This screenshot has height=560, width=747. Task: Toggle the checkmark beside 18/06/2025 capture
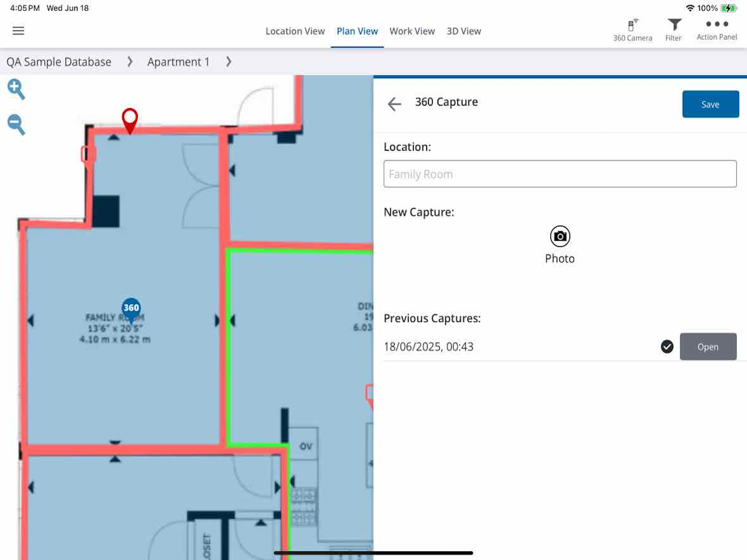coord(667,346)
